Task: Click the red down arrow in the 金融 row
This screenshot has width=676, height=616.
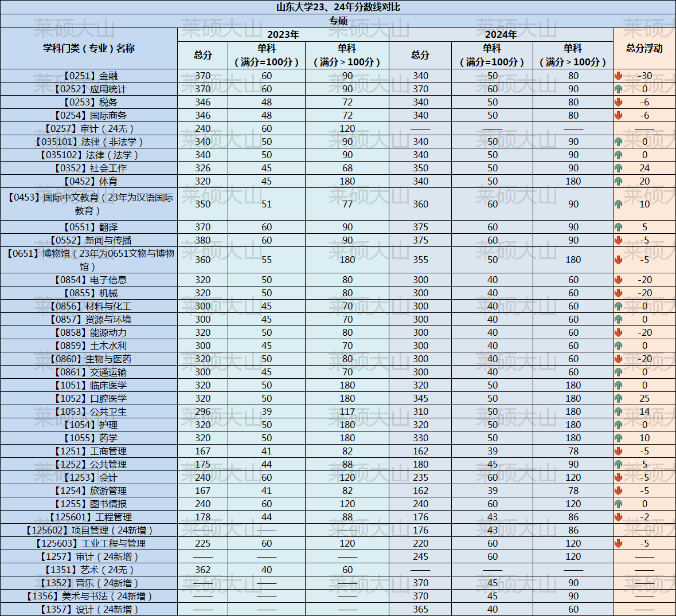Action: (x=618, y=76)
